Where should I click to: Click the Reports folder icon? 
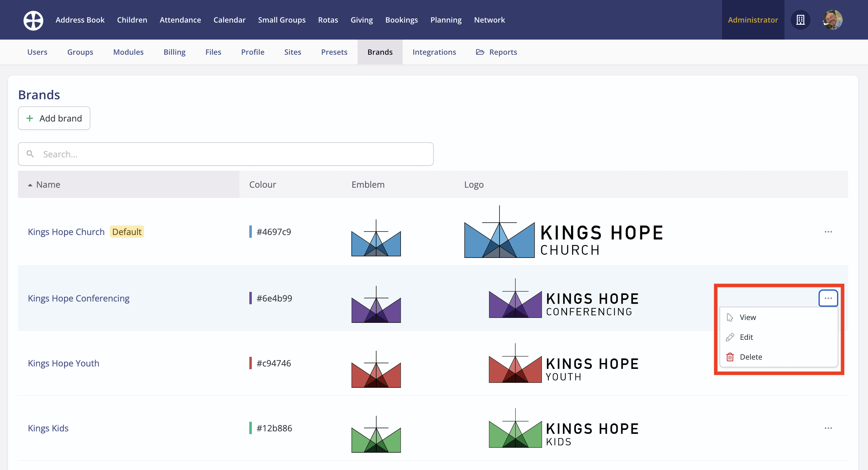coord(480,52)
